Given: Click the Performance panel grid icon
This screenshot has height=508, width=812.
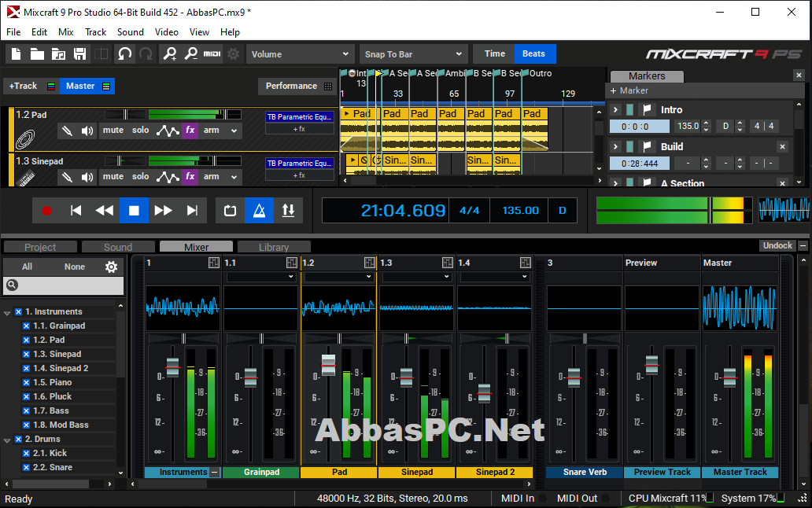Looking at the screenshot, I should click(x=328, y=87).
